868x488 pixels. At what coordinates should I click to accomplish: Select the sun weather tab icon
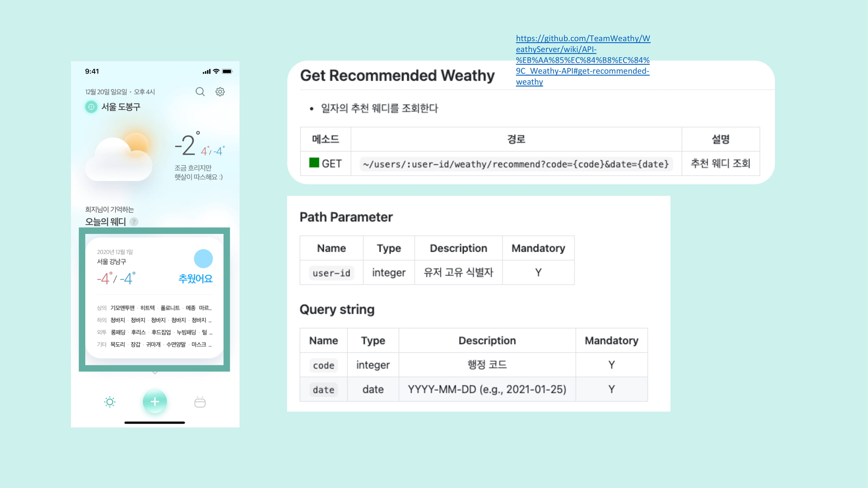pyautogui.click(x=110, y=402)
